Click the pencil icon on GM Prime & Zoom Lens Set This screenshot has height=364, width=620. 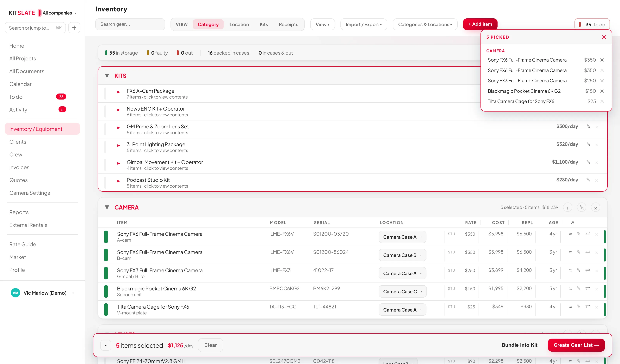coord(588,126)
